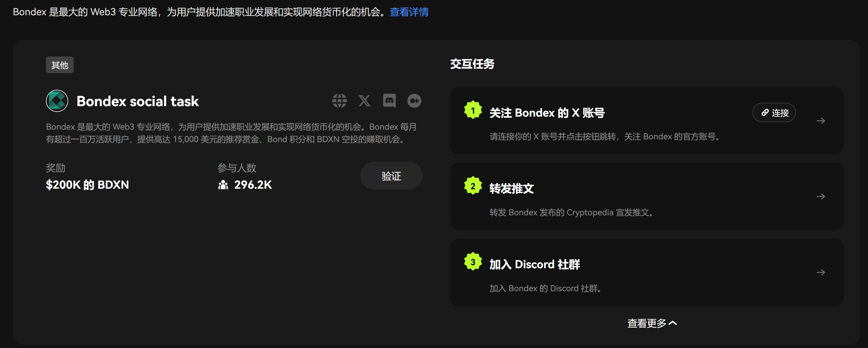This screenshot has height=348, width=868.
Task: Click the 交互任务 heading
Action: [x=472, y=64]
